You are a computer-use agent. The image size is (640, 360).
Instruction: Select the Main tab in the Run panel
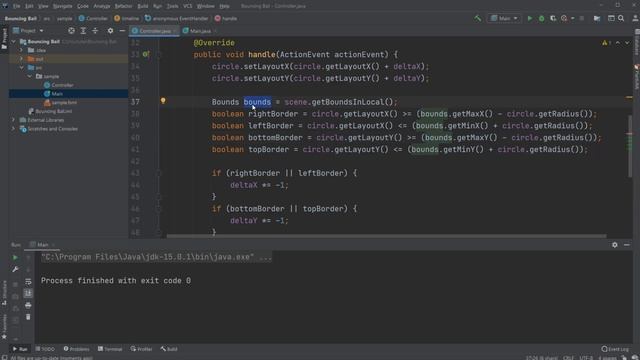42,245
